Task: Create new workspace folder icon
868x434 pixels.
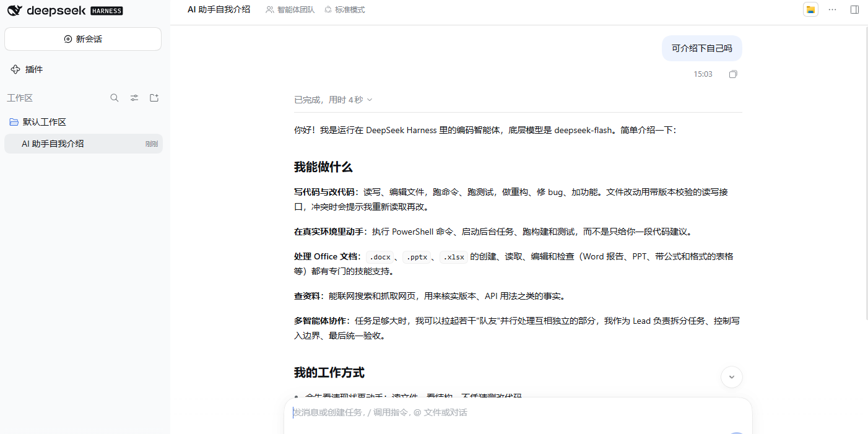Action: 154,98
